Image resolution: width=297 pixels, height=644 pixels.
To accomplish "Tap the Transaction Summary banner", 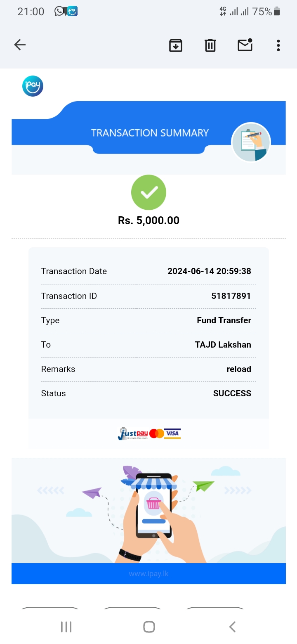I will 150,133.
